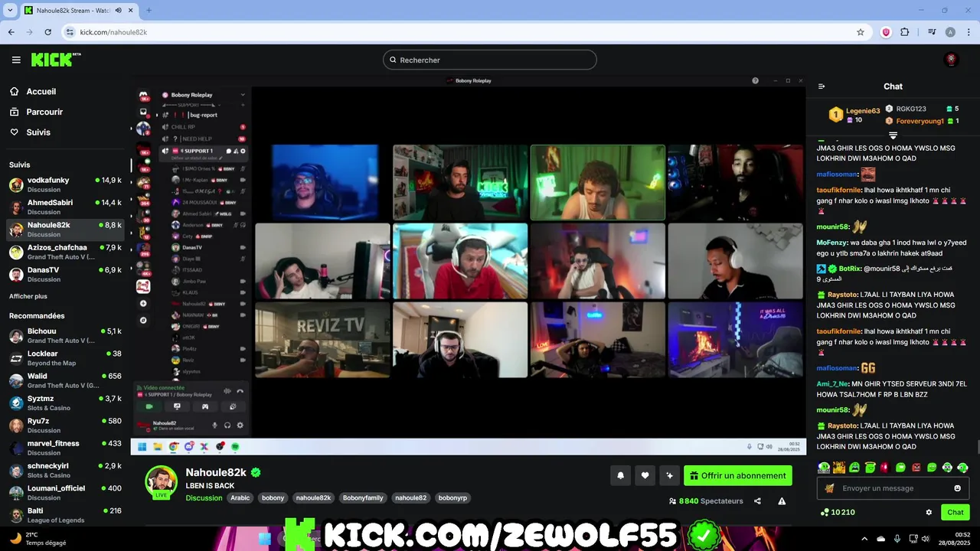
Task: Mute tab via speaker icon on tab
Action: (x=119, y=10)
